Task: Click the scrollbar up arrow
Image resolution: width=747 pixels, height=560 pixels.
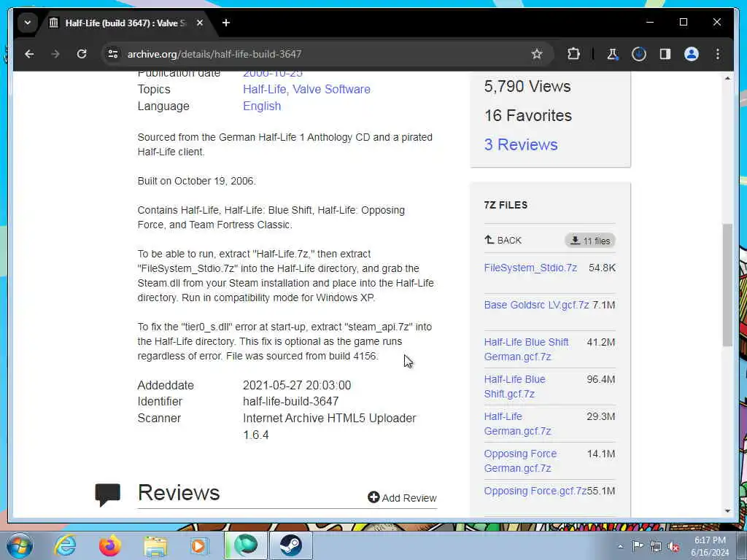Action: pyautogui.click(x=727, y=77)
